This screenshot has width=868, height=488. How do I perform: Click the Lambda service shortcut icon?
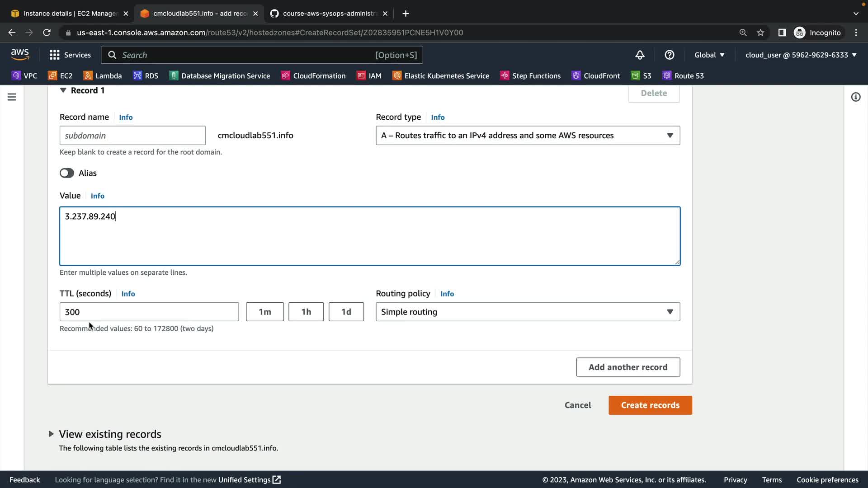click(x=88, y=75)
